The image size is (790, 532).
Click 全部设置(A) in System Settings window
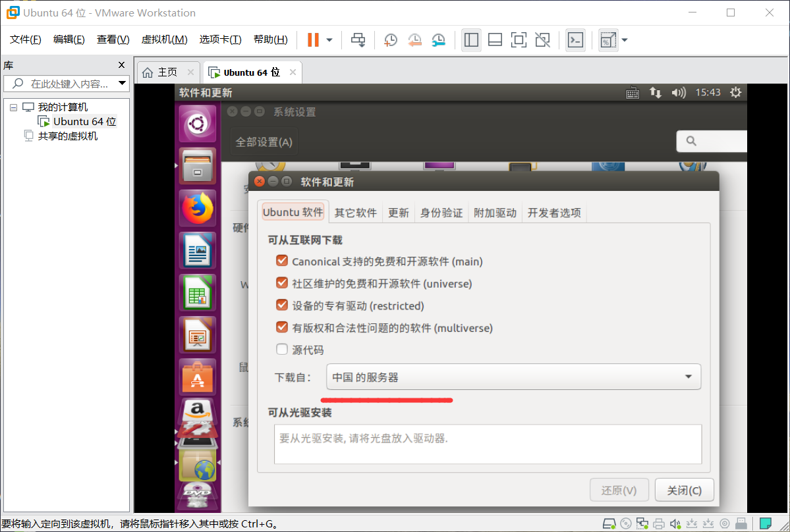click(264, 142)
